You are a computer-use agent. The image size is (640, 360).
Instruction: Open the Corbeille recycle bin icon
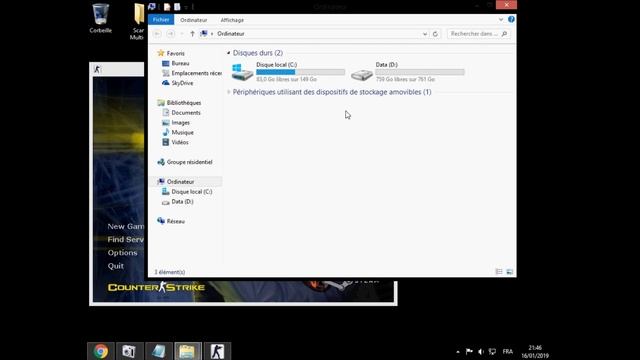click(x=100, y=18)
